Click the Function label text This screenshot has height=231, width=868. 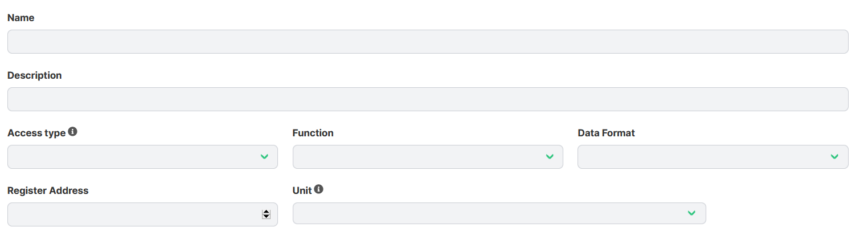tap(313, 133)
